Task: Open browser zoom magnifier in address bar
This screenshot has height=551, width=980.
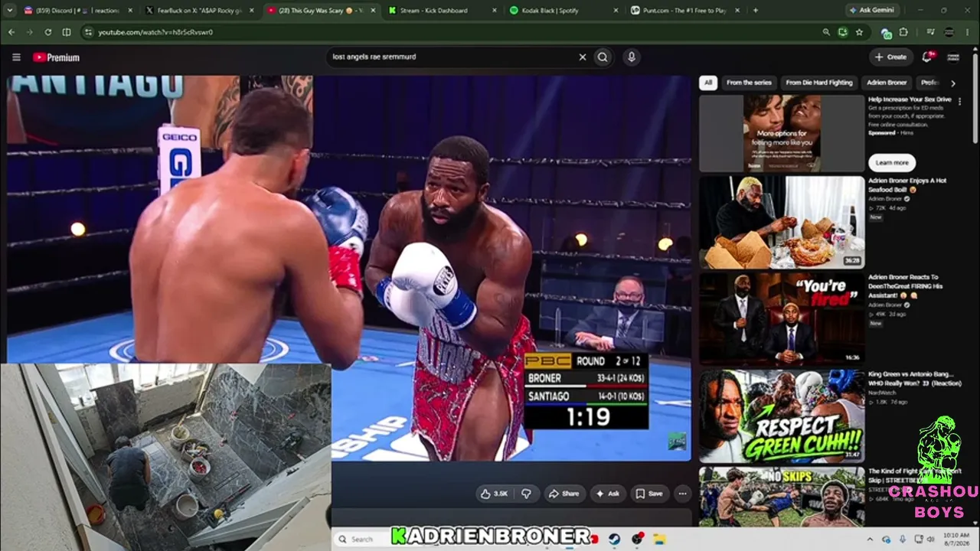Action: (x=826, y=32)
